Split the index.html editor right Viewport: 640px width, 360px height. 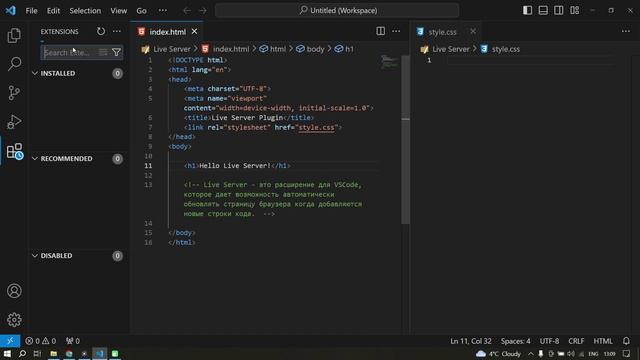380,31
